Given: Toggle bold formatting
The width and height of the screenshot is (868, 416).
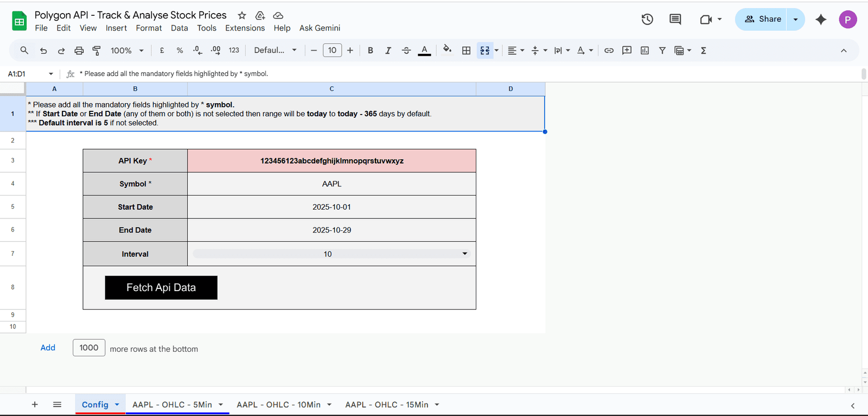Looking at the screenshot, I should (370, 51).
